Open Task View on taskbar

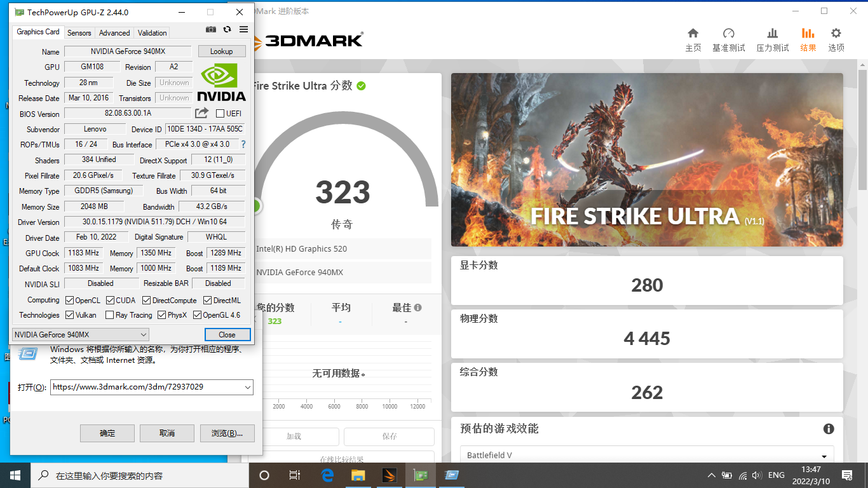295,475
